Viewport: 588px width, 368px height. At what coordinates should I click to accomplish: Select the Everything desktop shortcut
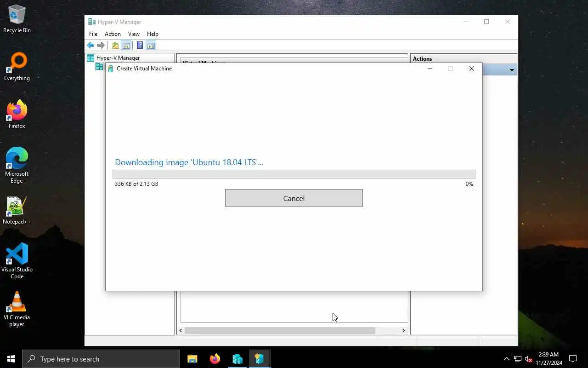tap(17, 67)
